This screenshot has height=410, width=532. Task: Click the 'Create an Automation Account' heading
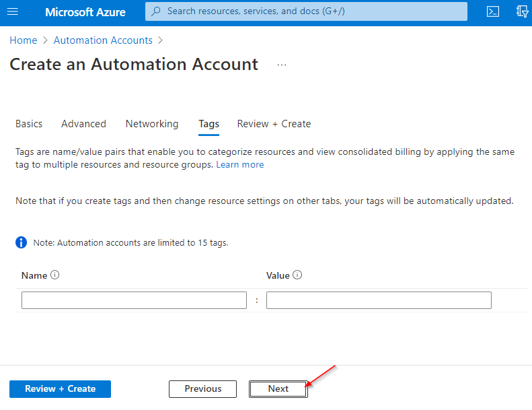click(x=134, y=65)
